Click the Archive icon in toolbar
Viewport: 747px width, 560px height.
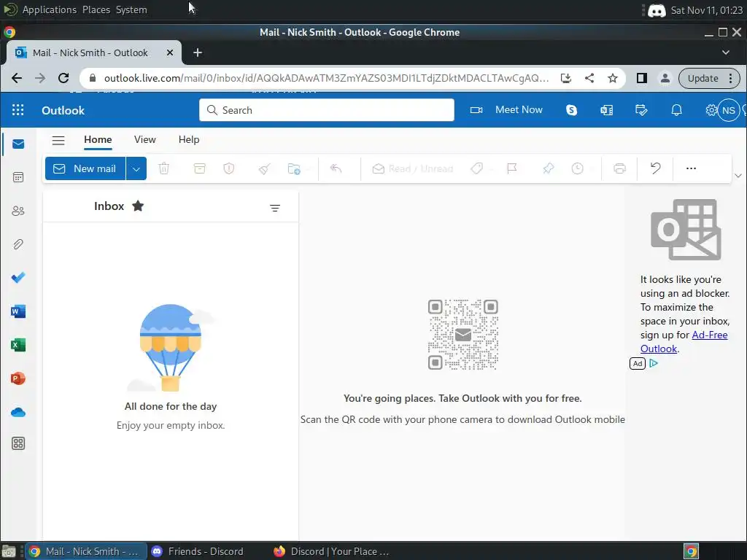point(200,168)
